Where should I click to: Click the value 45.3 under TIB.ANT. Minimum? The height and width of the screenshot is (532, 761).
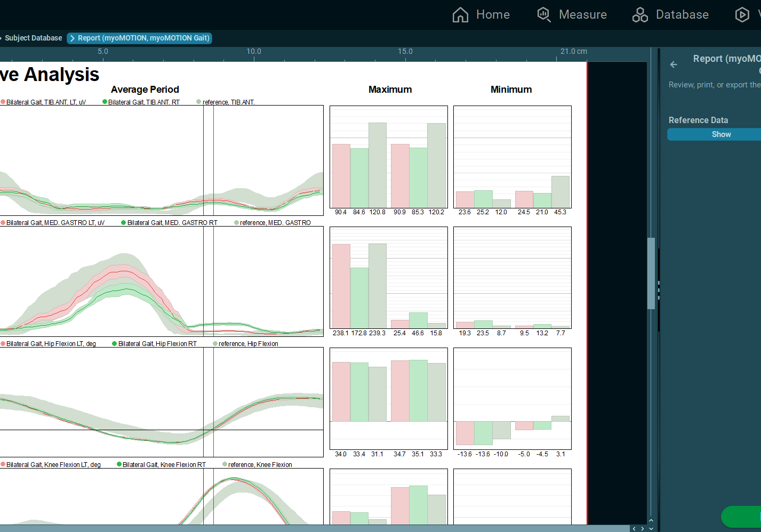point(560,212)
